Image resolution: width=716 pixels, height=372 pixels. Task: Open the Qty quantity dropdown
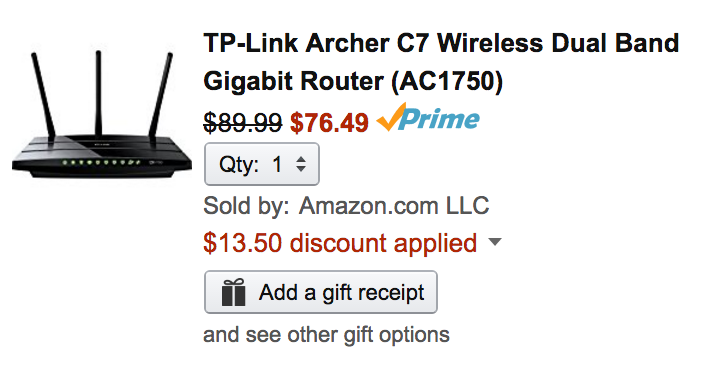click(x=262, y=164)
